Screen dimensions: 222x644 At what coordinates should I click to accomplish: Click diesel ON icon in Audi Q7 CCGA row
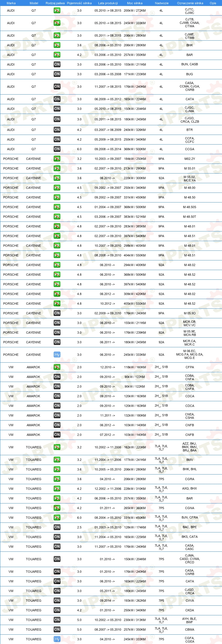click(57, 149)
